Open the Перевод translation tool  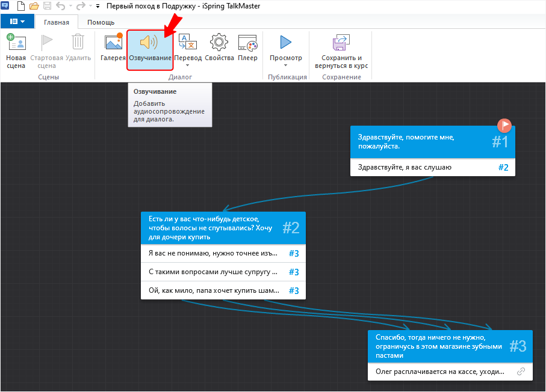coord(188,47)
